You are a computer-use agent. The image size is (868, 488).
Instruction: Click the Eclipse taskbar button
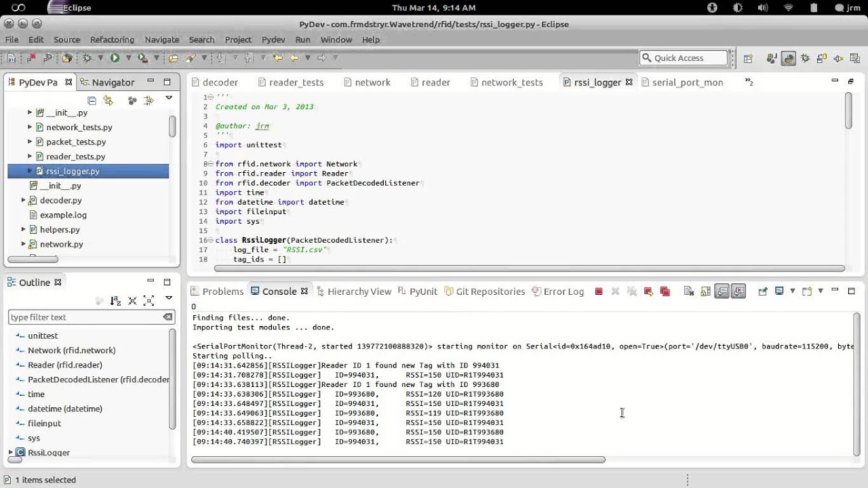pos(71,7)
